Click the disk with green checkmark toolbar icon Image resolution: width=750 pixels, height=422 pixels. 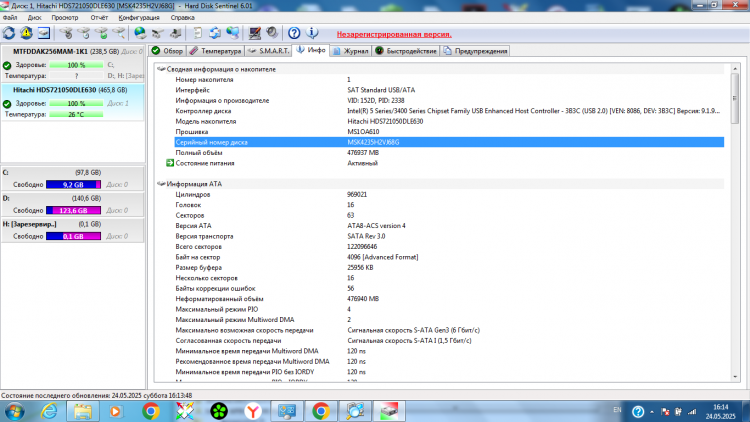pyautogui.click(x=101, y=33)
